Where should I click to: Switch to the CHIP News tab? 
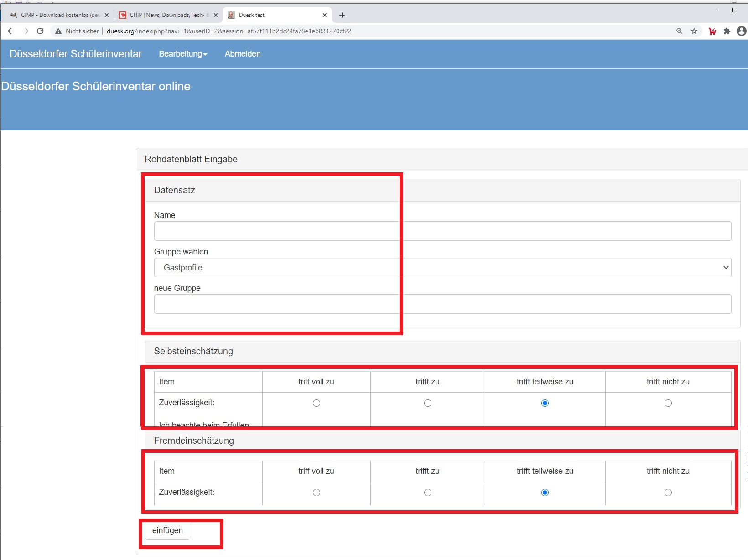166,15
